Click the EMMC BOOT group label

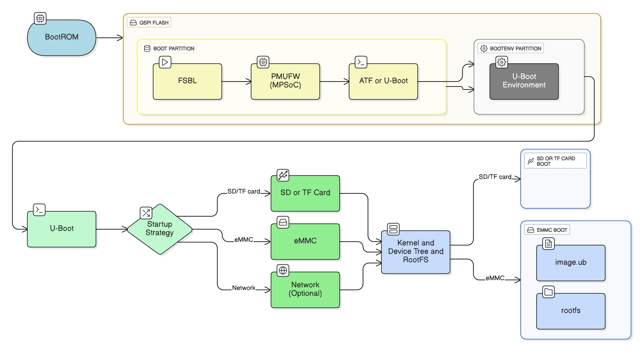tap(547, 230)
